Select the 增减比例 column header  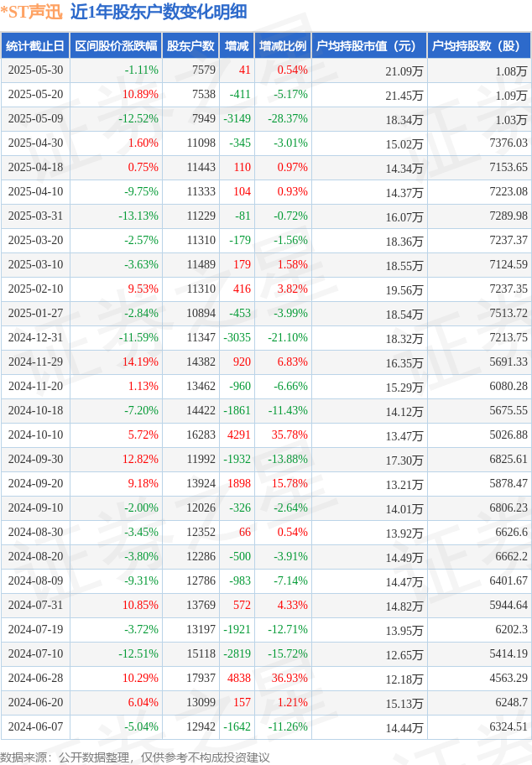click(x=283, y=46)
